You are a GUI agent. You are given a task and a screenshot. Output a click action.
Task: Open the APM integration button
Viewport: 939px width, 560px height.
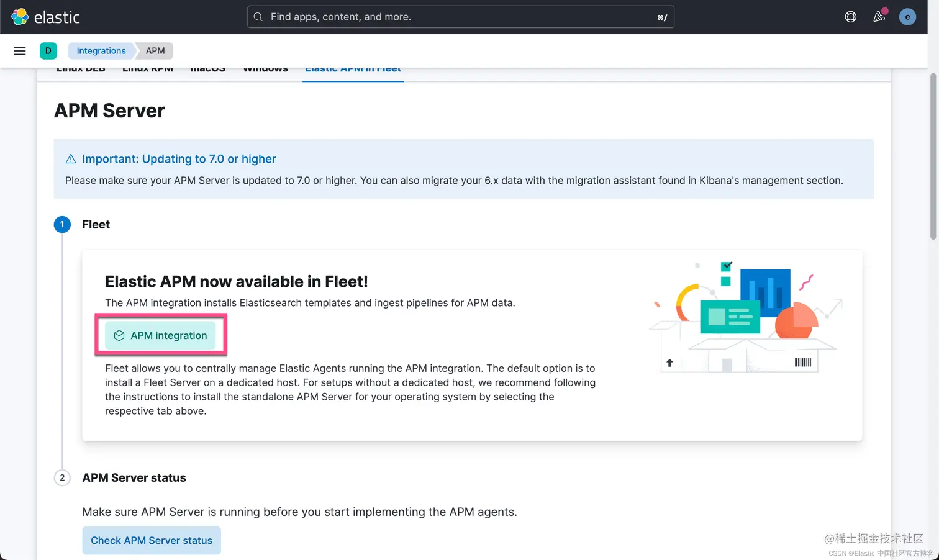point(160,335)
